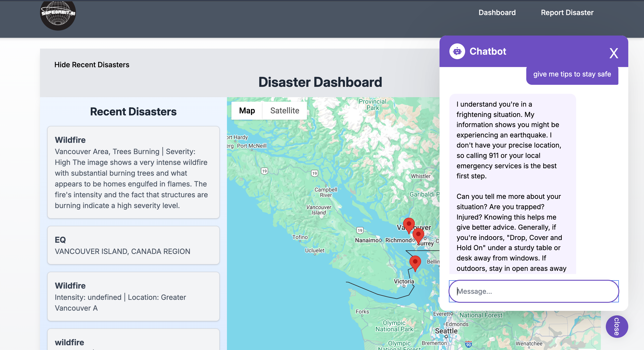Open the high severity Vancouver Area Wildfire card

coord(133,172)
